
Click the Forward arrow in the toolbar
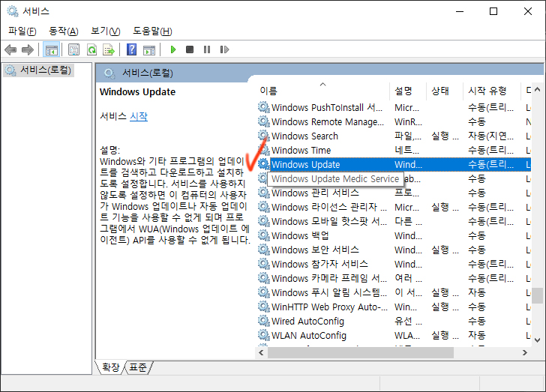tap(28, 49)
